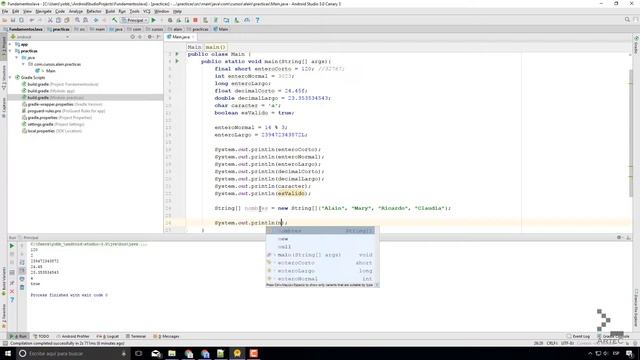
Task: Open the Help question mark icon
Action: point(257,20)
